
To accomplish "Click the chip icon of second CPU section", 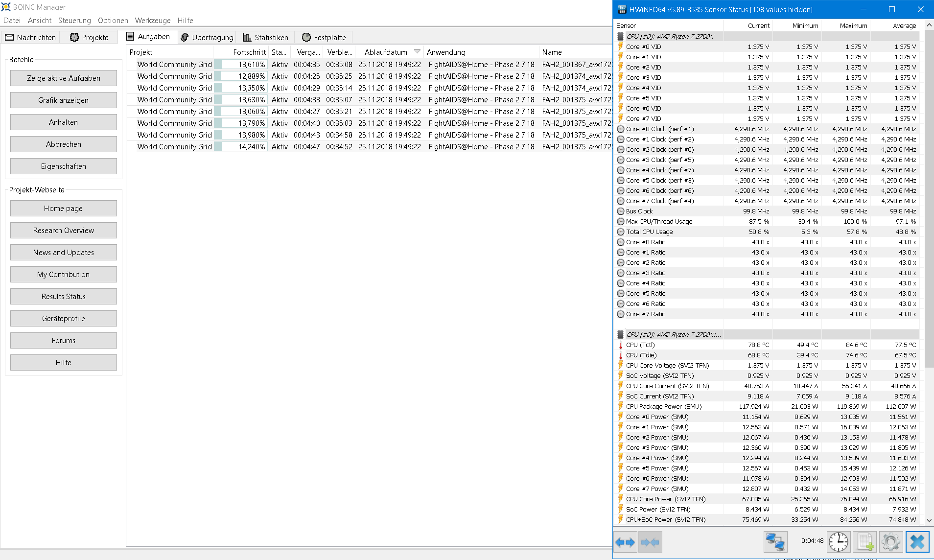I will click(x=621, y=334).
